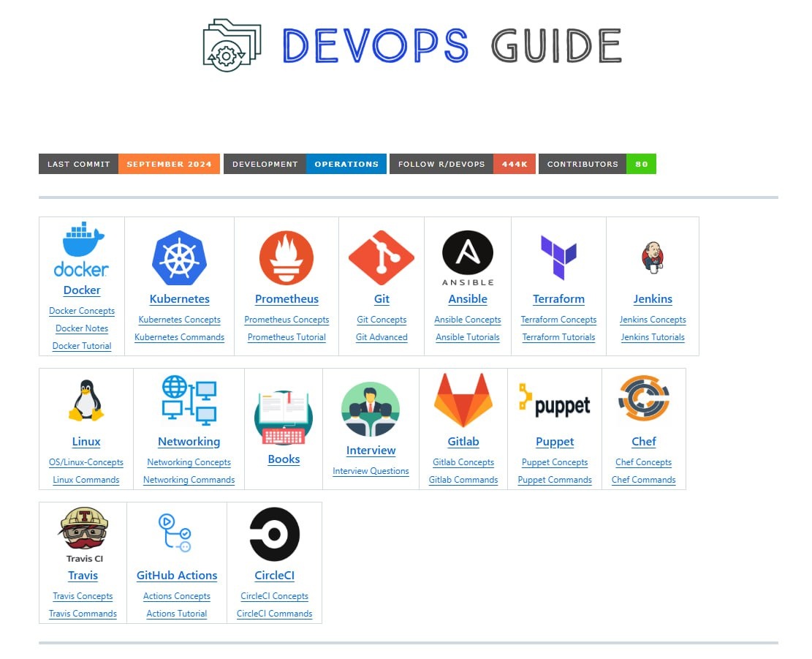The image size is (812, 659).
Task: Click the Development Operations badge
Action: pos(305,164)
